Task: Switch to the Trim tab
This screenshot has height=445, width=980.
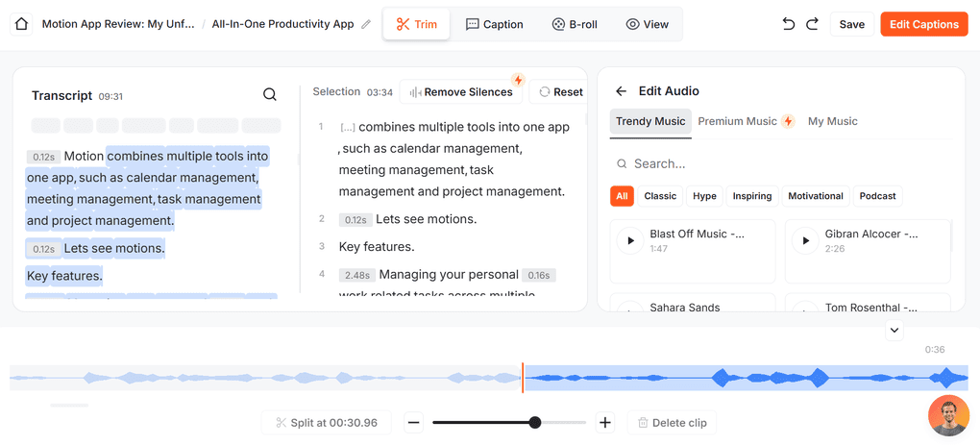Action: click(x=416, y=24)
